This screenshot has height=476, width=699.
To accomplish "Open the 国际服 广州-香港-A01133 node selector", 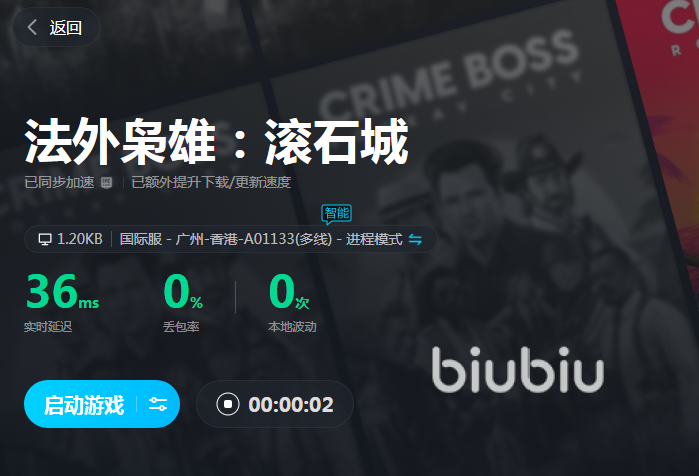I will click(226, 239).
